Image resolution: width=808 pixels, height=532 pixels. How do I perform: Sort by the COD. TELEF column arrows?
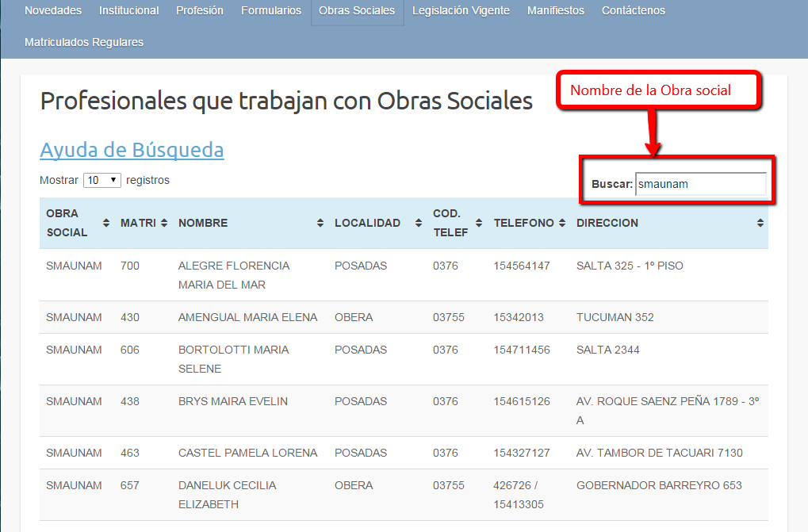pyautogui.click(x=479, y=223)
